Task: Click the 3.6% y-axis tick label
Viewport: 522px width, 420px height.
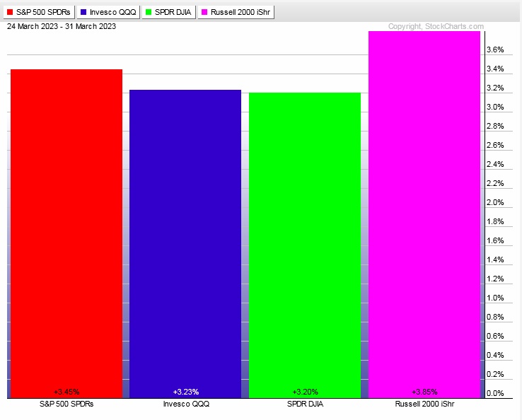Action: 495,50
